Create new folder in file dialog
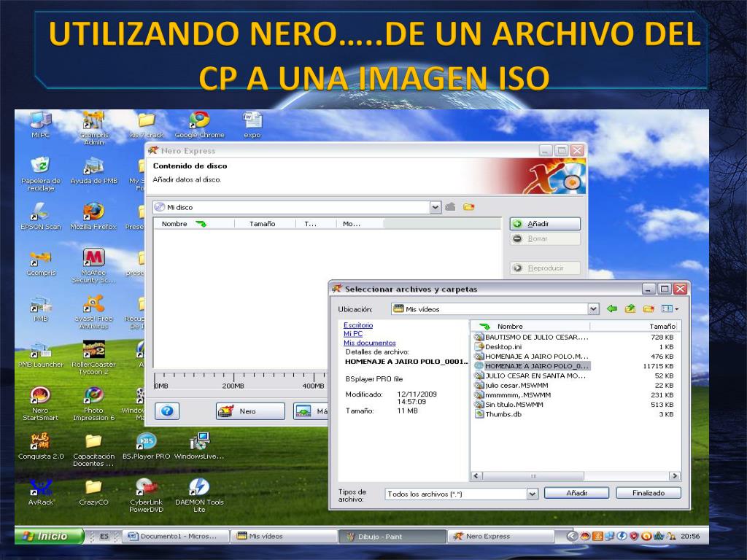The height and width of the screenshot is (560, 747). tap(649, 308)
